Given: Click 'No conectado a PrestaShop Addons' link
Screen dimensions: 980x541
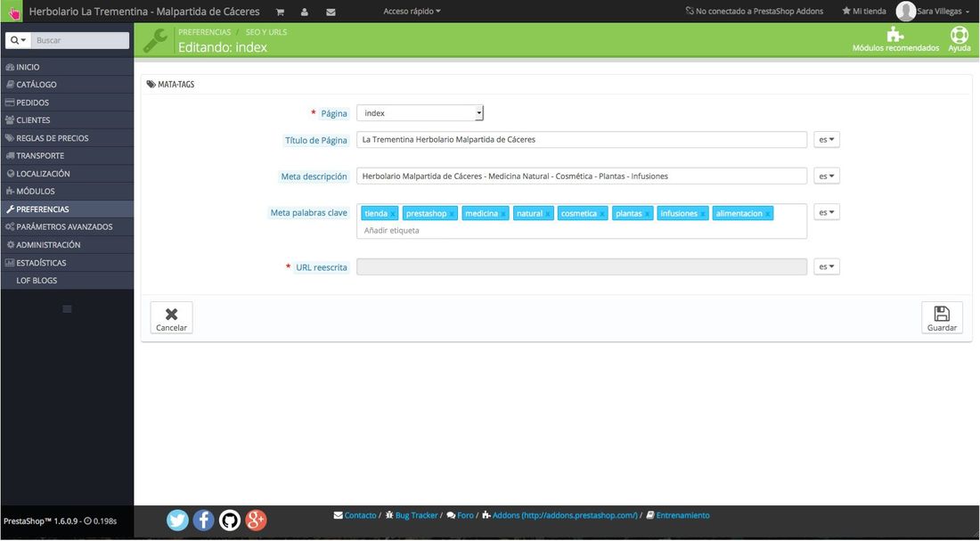Looking at the screenshot, I should pos(755,12).
